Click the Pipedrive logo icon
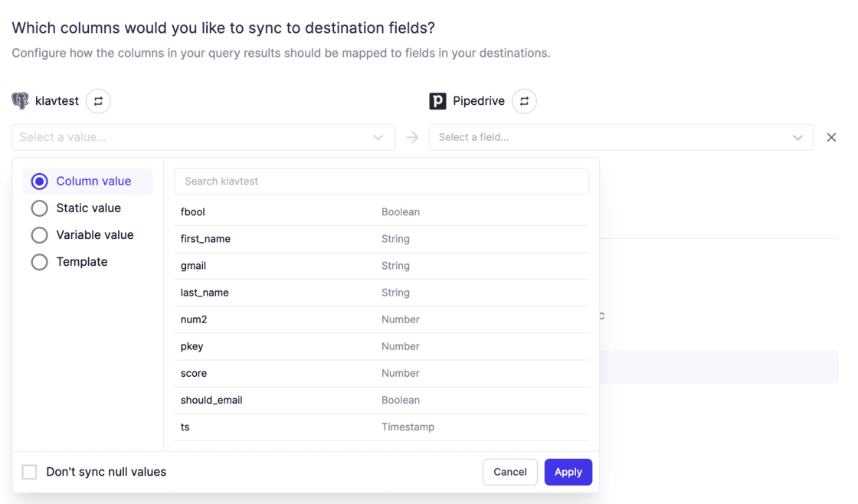 click(437, 100)
